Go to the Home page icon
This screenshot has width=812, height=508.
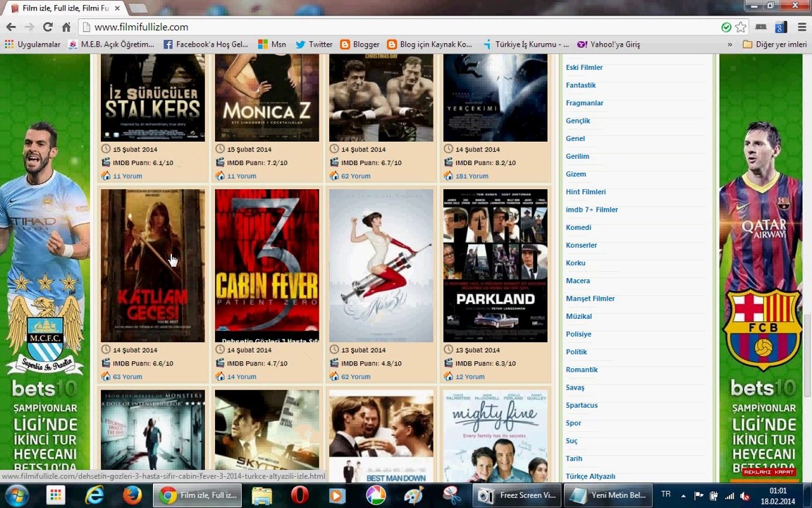[x=66, y=27]
